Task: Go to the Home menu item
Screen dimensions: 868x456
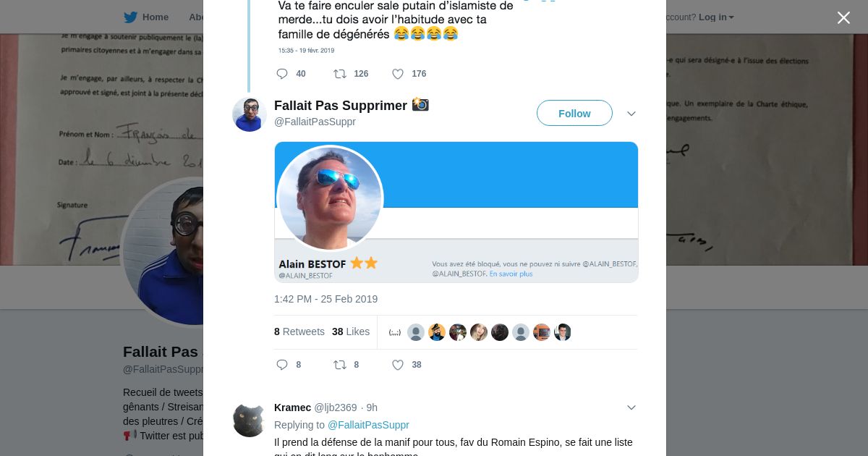Action: coord(156,17)
